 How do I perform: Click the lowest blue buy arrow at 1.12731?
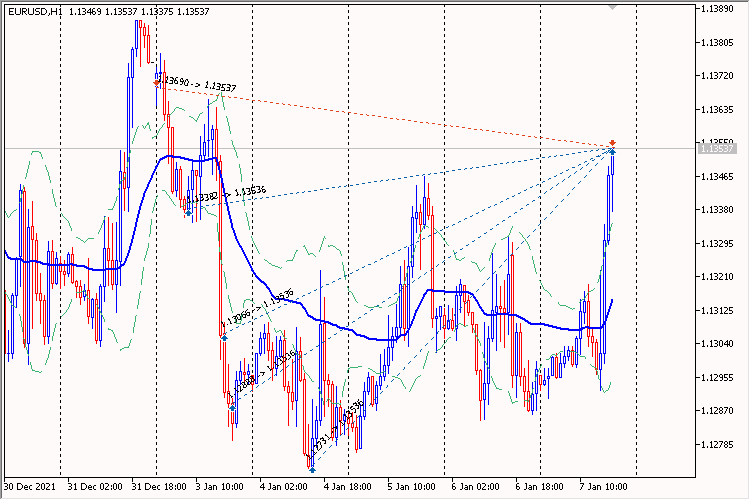[x=312, y=470]
